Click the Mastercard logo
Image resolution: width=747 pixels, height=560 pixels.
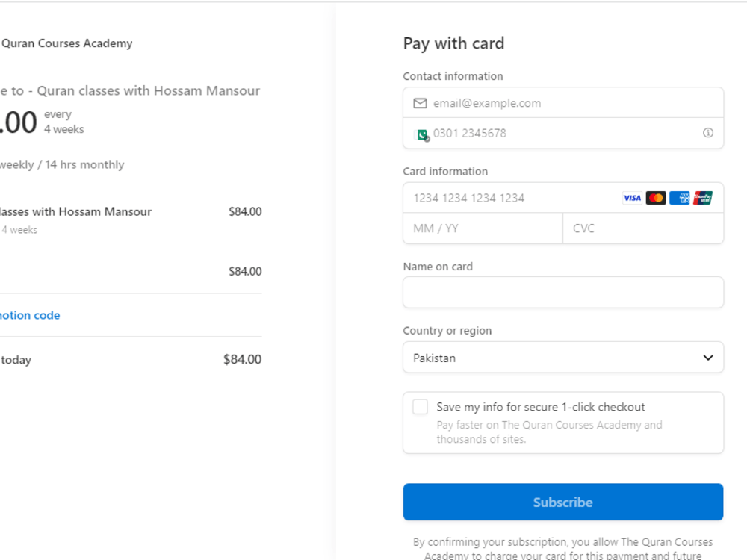656,198
